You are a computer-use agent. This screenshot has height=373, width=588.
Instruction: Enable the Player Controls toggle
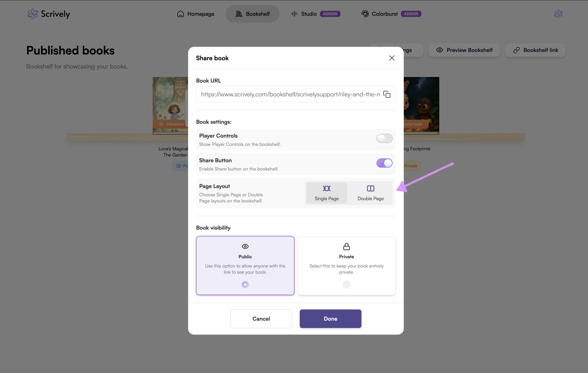[x=384, y=138]
